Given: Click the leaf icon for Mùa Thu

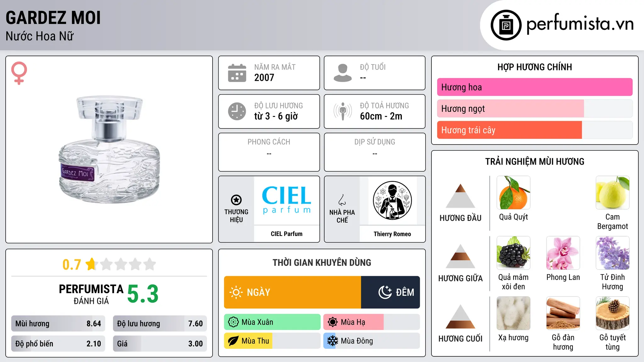Looking at the screenshot, I should (x=233, y=341).
